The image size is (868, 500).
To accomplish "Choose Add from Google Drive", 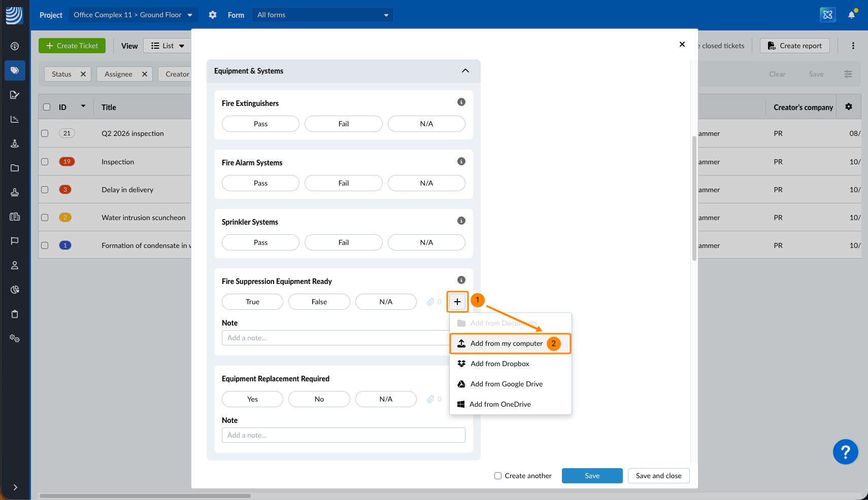I will [x=506, y=384].
